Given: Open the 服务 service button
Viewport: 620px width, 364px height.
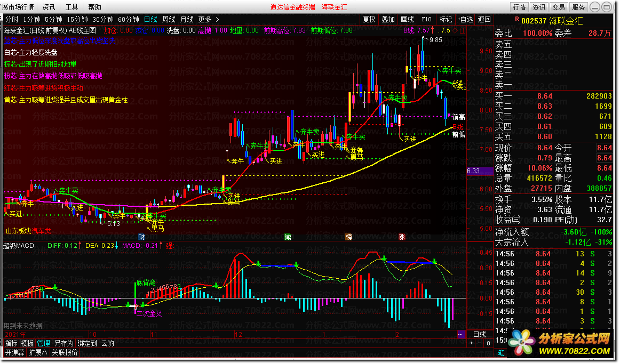Looking at the screenshot, I should pos(578,7).
